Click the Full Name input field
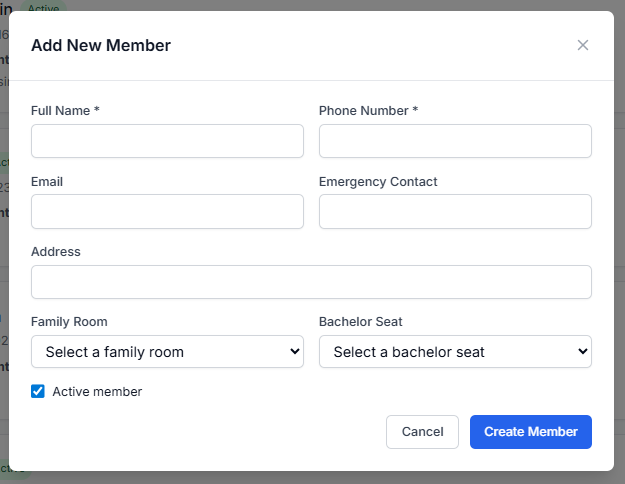 [x=167, y=141]
